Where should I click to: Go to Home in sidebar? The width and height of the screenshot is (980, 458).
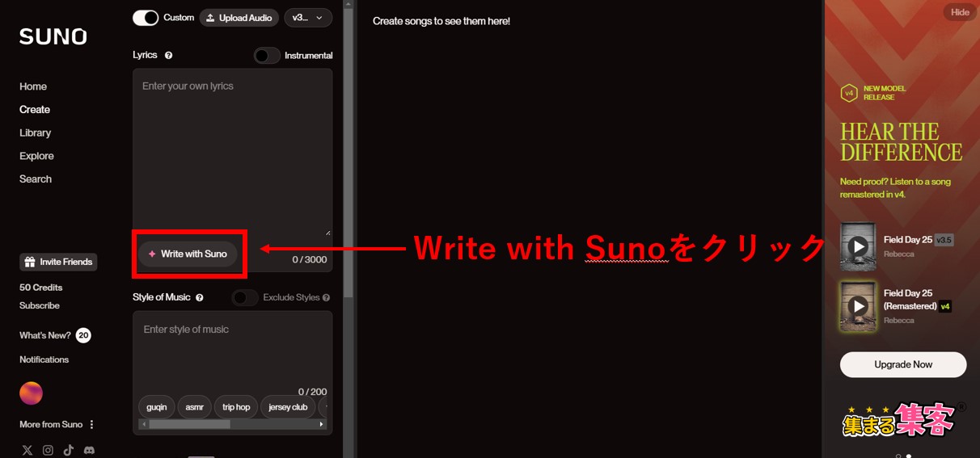[33, 86]
